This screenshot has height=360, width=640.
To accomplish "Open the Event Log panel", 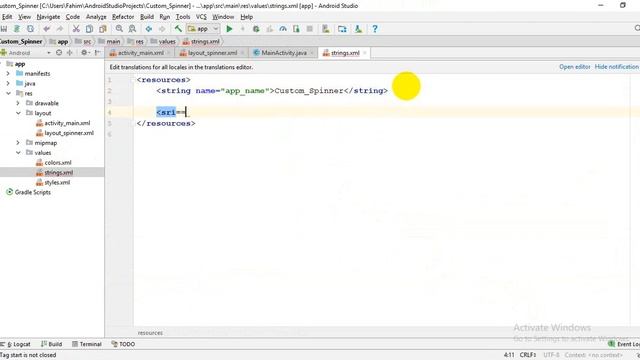I will [624, 344].
